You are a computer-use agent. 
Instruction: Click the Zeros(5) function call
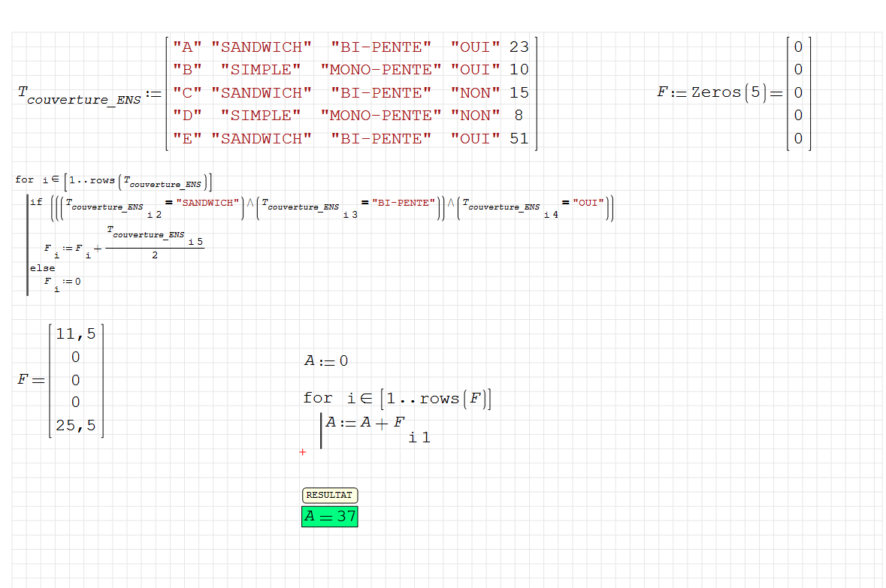point(727,92)
